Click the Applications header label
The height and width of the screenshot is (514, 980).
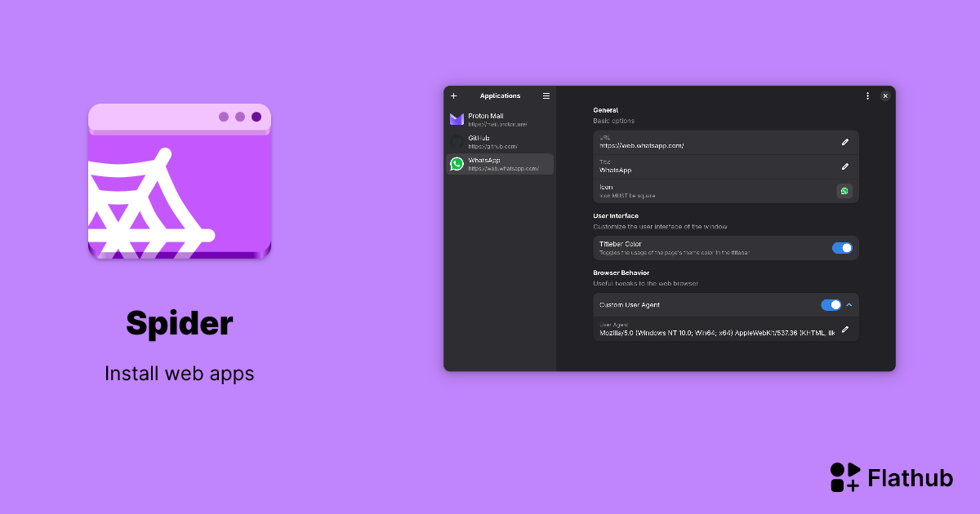(x=500, y=95)
